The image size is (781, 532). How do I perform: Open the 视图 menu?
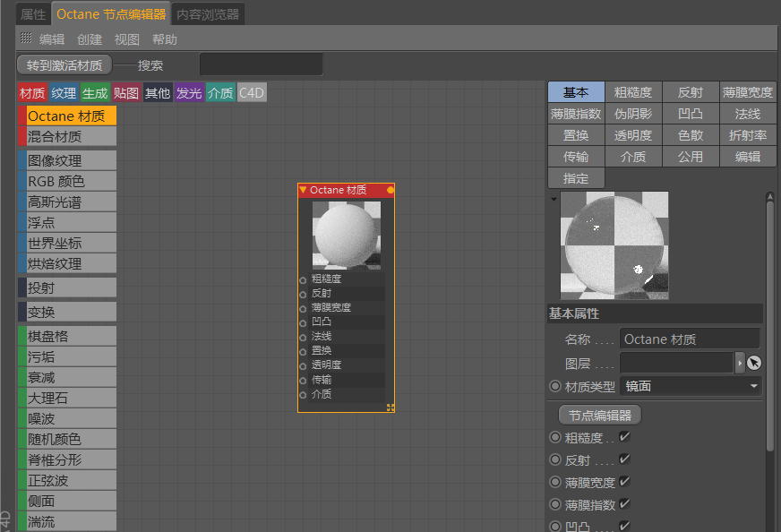[x=127, y=39]
